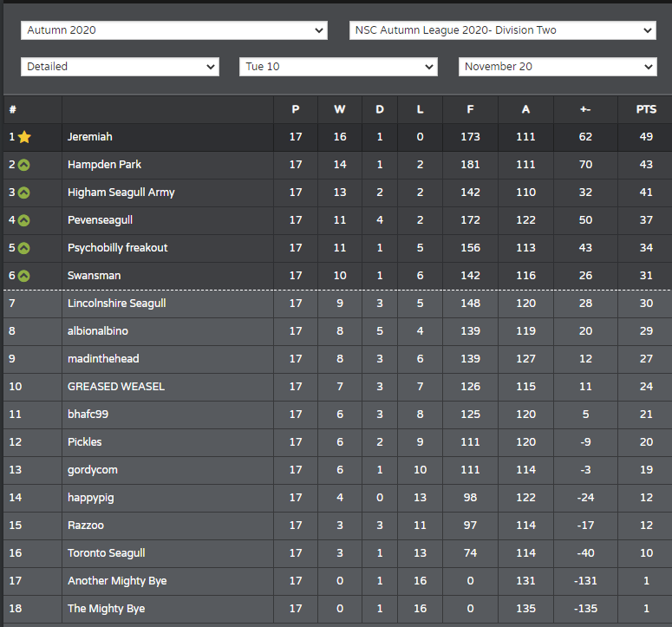Open the Tue 10 day dropdown

[338, 67]
